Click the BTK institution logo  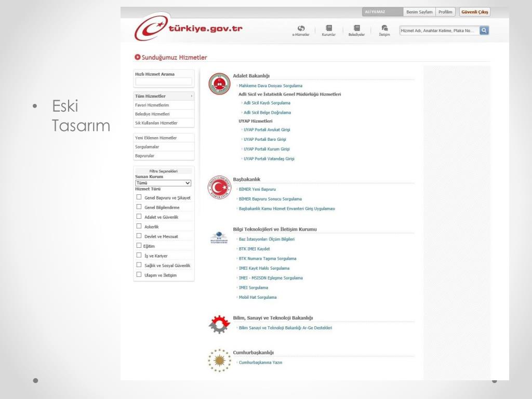tap(219, 237)
